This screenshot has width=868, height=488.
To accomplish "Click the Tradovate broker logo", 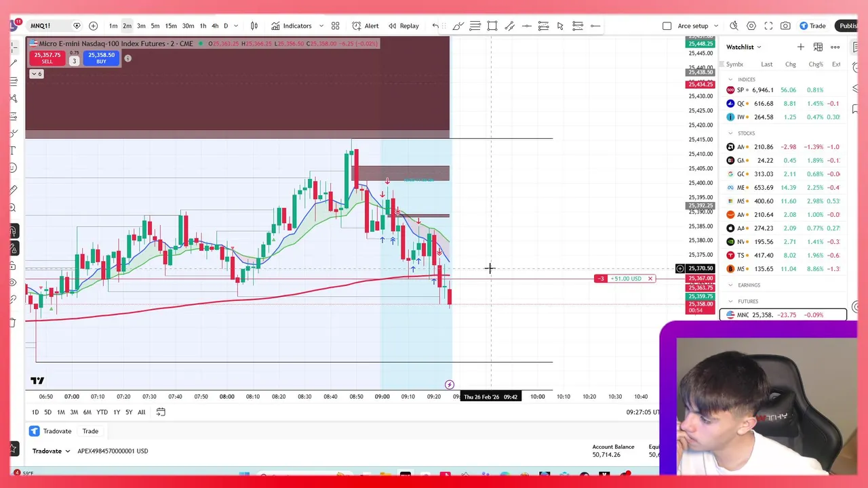I will point(35,431).
